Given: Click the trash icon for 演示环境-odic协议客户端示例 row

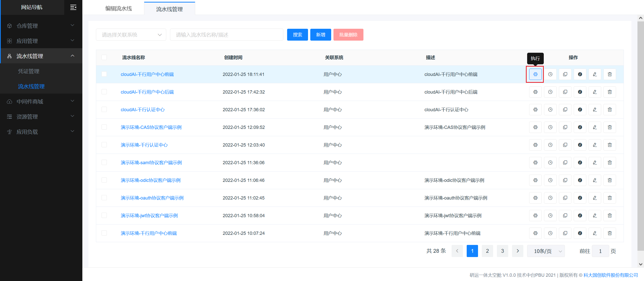Looking at the screenshot, I should click(609, 180).
